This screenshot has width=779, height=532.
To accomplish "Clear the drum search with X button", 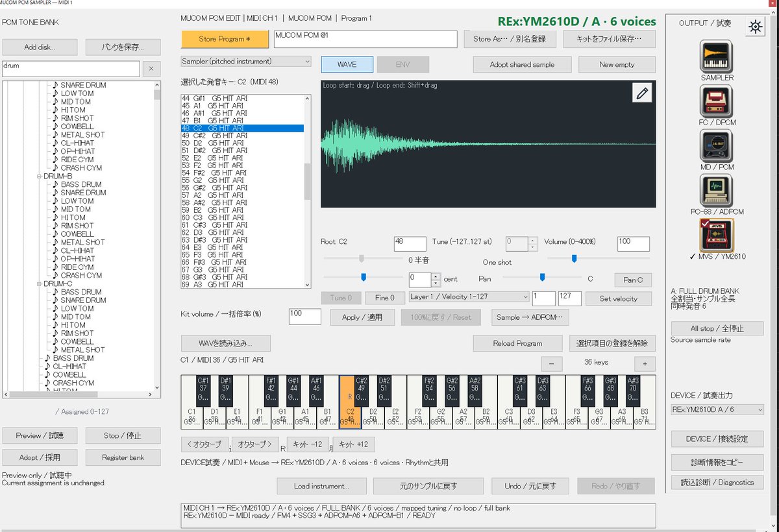I will [x=151, y=68].
